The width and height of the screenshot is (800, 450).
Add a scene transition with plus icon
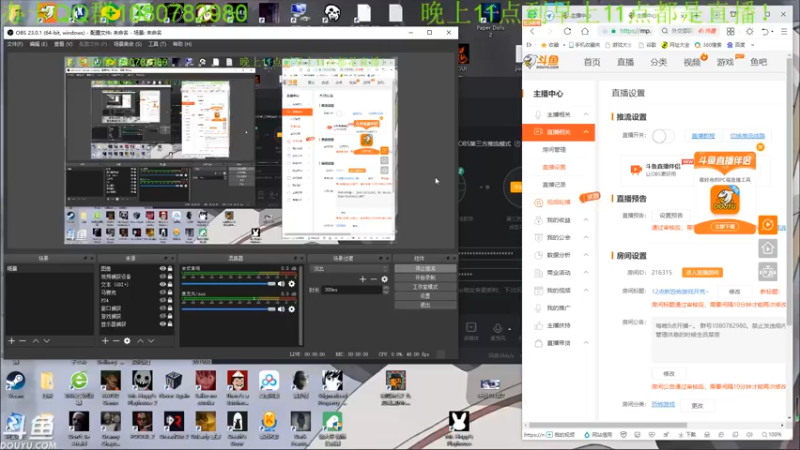[363, 279]
